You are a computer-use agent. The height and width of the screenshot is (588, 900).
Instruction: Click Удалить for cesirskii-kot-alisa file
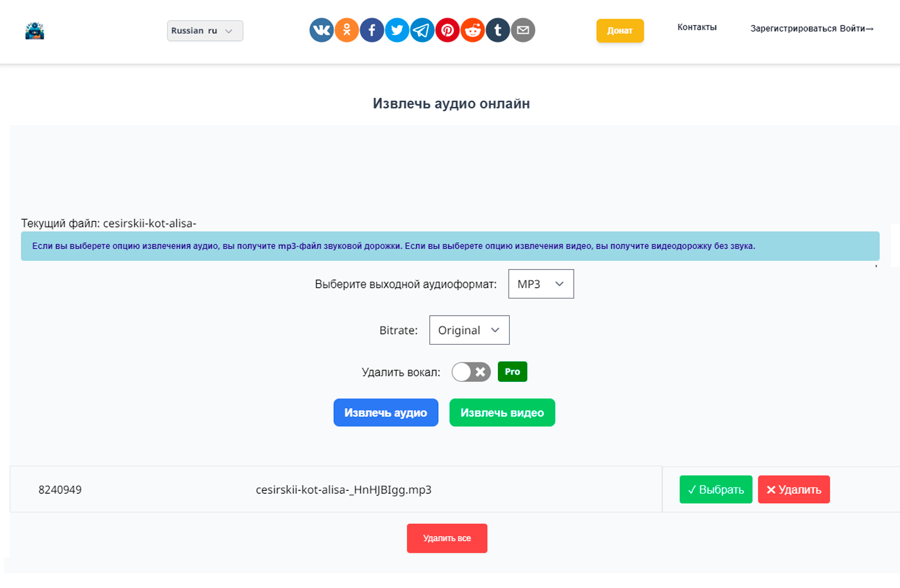(794, 490)
